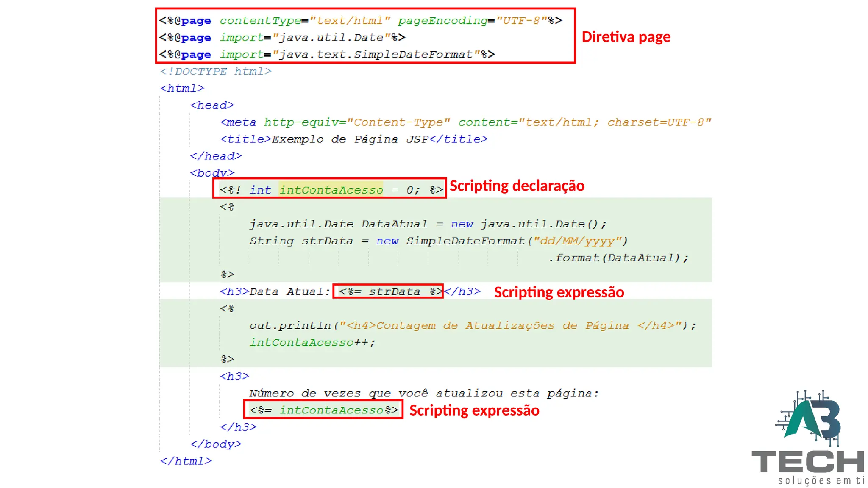Click the "dd/MM/yyyy" format string
Image resolution: width=868 pixels, height=488 pixels.
(x=577, y=241)
